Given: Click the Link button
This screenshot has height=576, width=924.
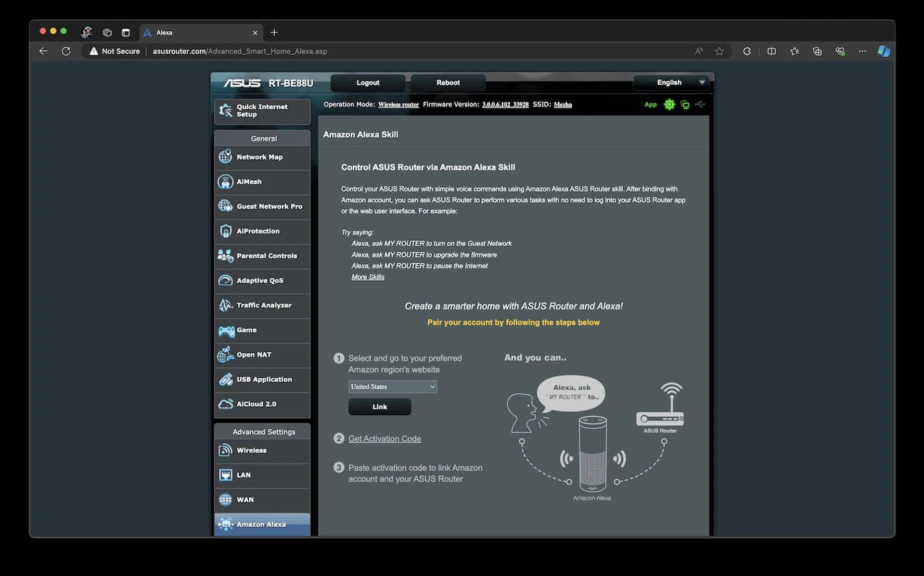Looking at the screenshot, I should point(380,407).
